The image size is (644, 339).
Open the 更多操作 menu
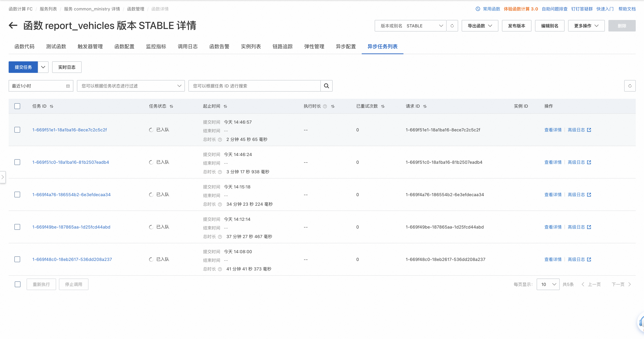586,26
